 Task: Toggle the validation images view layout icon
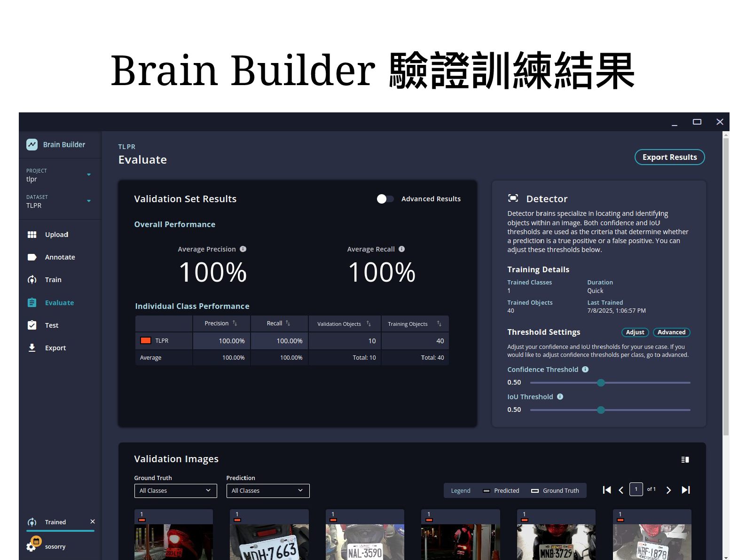click(685, 459)
